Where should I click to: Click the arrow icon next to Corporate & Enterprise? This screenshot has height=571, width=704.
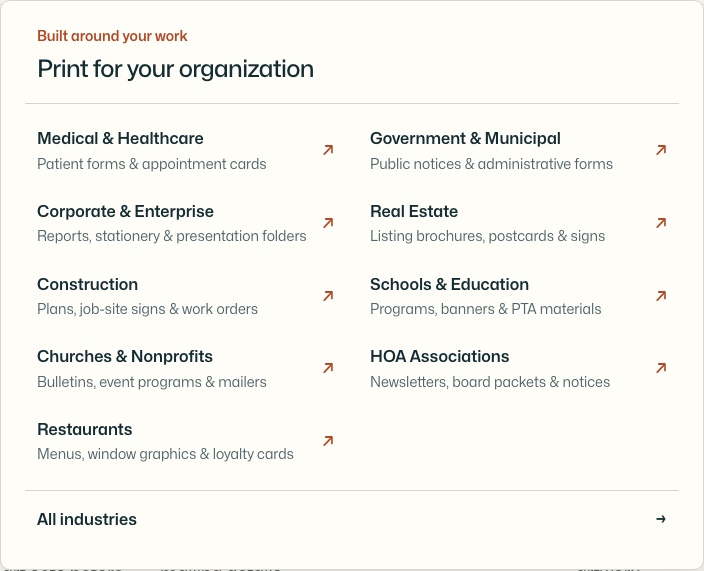(328, 223)
